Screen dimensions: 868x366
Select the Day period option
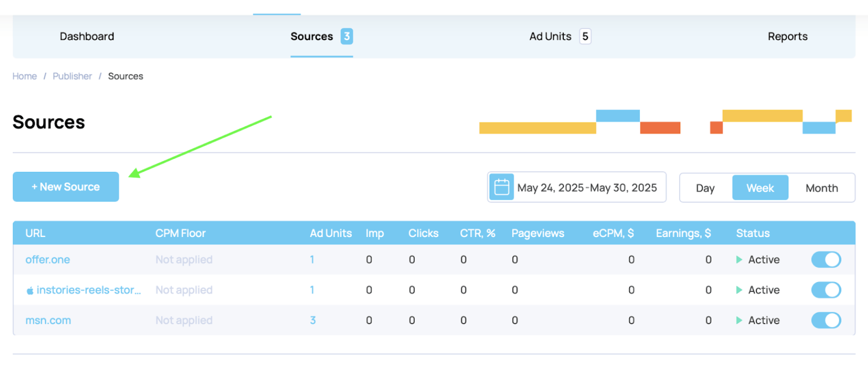705,188
